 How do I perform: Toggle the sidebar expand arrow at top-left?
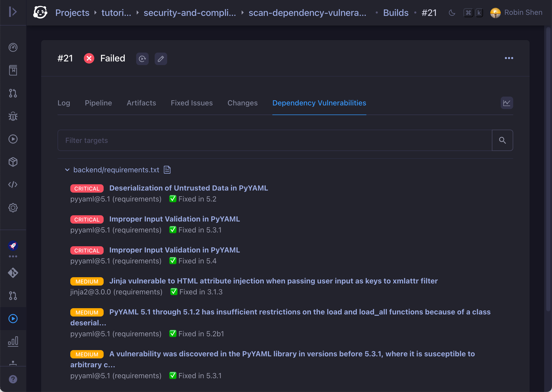(13, 12)
